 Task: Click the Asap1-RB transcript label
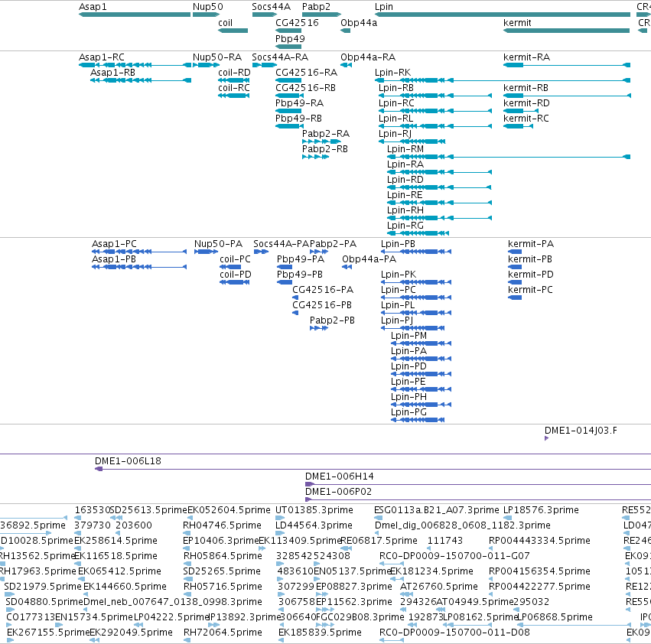point(113,73)
